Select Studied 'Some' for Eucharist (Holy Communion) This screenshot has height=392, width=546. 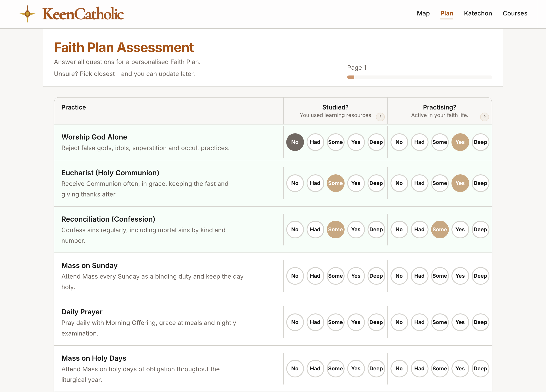tap(336, 183)
